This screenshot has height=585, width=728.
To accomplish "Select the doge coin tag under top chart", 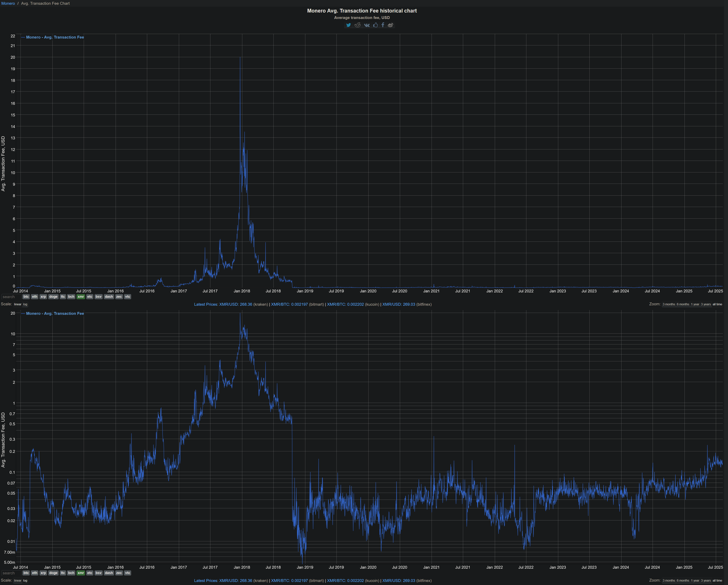I will click(x=53, y=297).
